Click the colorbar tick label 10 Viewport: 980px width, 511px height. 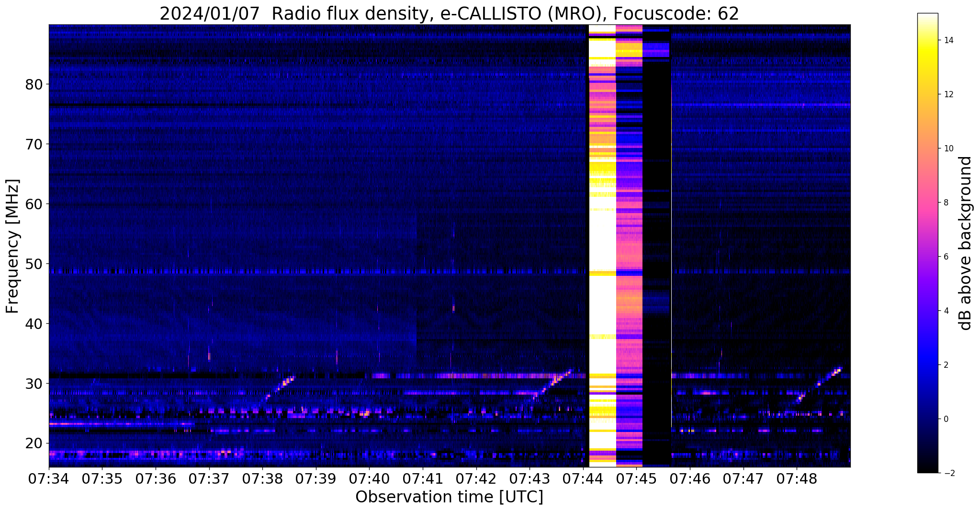(x=948, y=148)
